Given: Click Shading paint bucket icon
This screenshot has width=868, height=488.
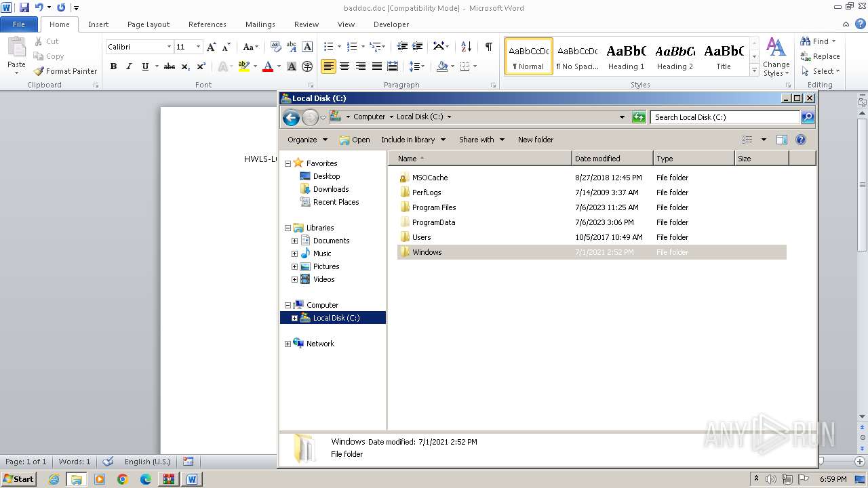Looking at the screenshot, I should (442, 66).
